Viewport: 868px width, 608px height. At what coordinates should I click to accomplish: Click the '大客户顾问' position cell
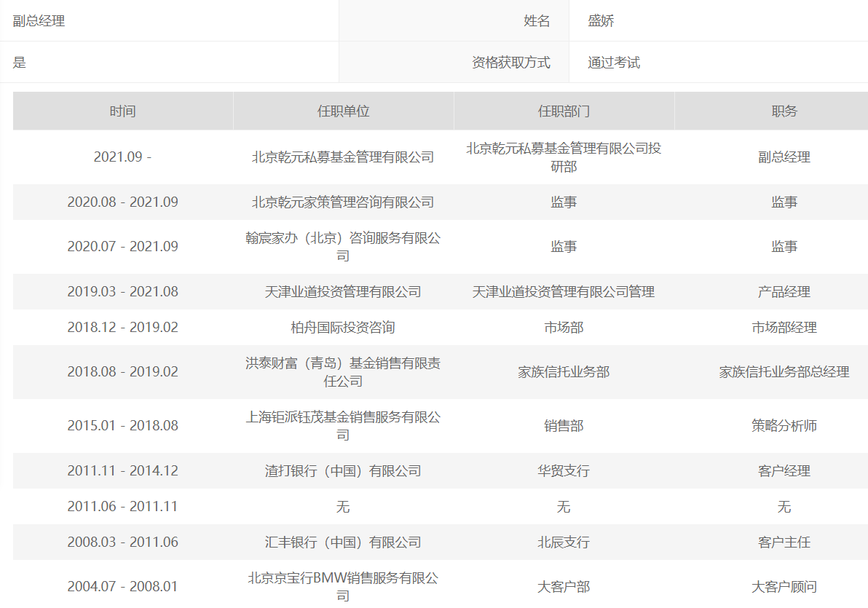pyautogui.click(x=784, y=587)
